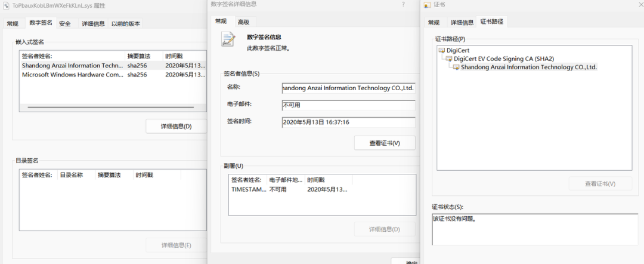The width and height of the screenshot is (644, 264).
Task: Open the 安全 tab in properties window
Action: (x=65, y=23)
